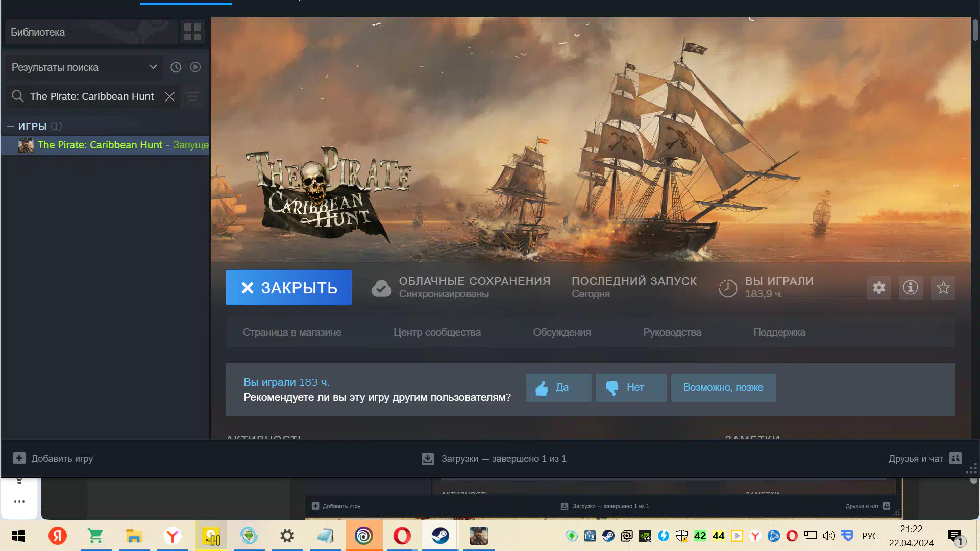Viewport: 980px width, 551px height.
Task: Open File Explorer from taskbar
Action: 134,536
